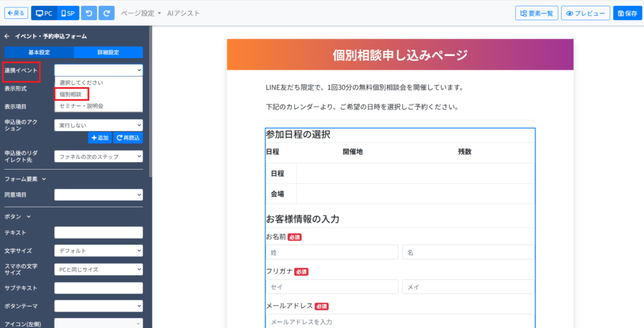
Task: Save the page with 保存
Action: pyautogui.click(x=628, y=13)
